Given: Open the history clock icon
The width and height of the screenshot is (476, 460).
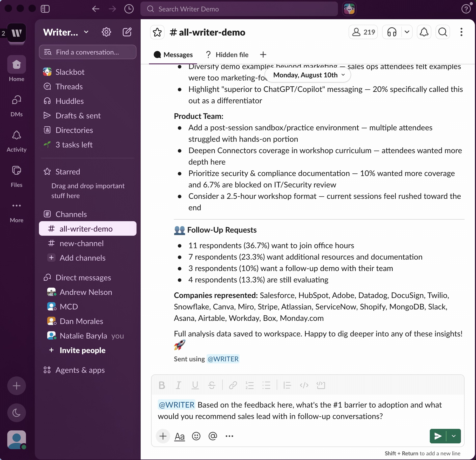Looking at the screenshot, I should 129,9.
